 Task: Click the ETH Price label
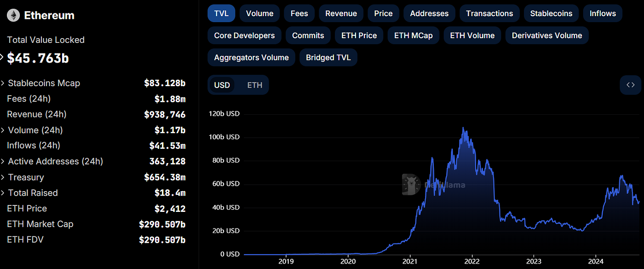click(27, 209)
